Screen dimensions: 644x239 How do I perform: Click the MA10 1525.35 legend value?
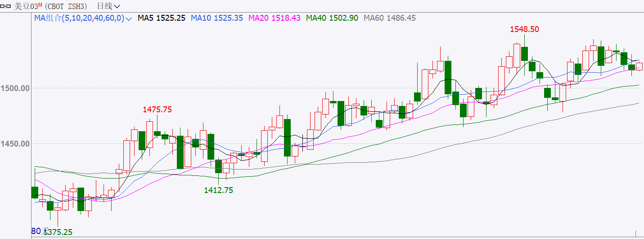point(217,18)
